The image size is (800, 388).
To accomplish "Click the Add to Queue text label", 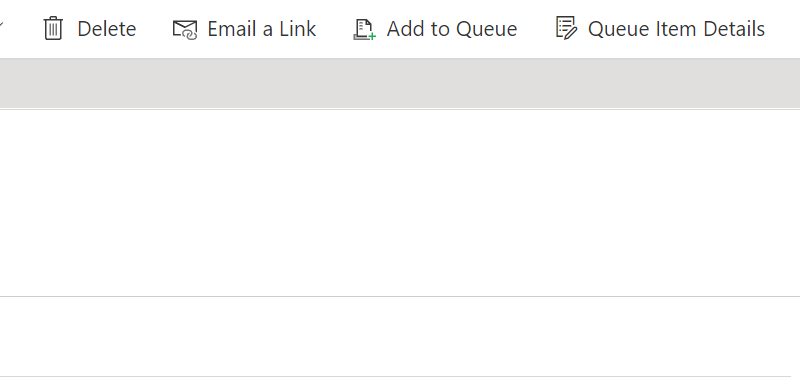I will pos(452,29).
